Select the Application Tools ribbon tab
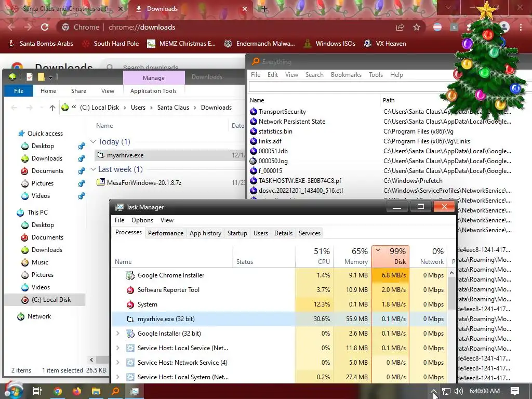The image size is (532, 399). (153, 90)
